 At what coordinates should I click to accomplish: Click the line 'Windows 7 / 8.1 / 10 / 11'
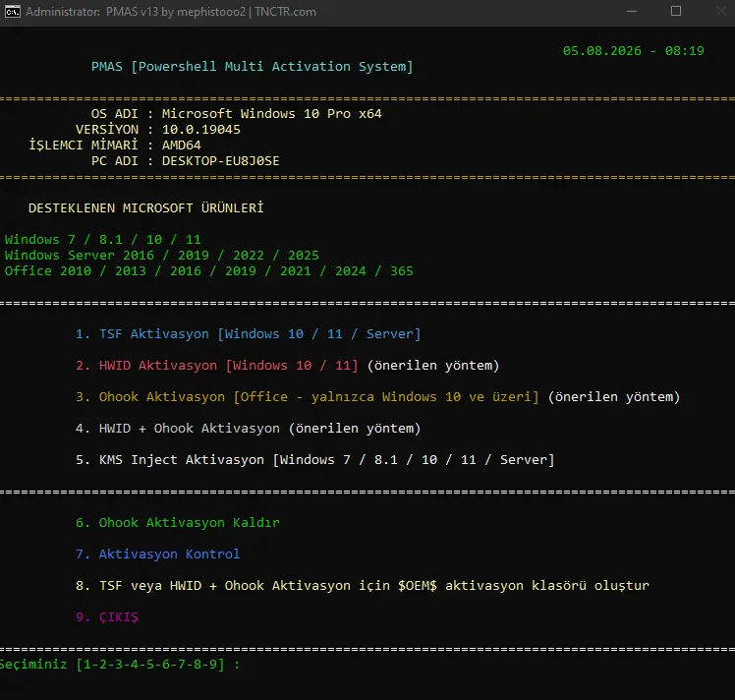(102, 240)
